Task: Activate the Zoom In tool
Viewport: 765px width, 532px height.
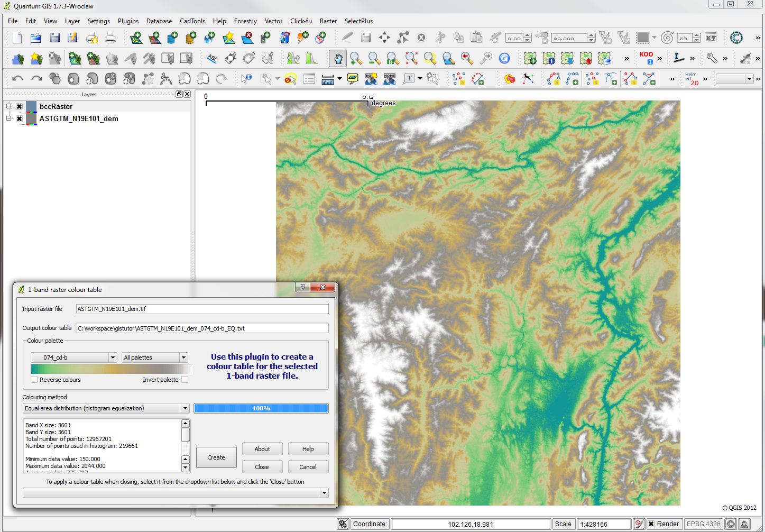Action: tap(356, 58)
